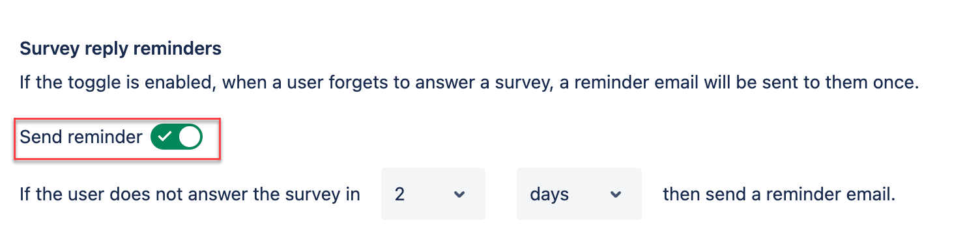
Task: Click the chevron arrow beside the 2 value
Action: coord(459,195)
